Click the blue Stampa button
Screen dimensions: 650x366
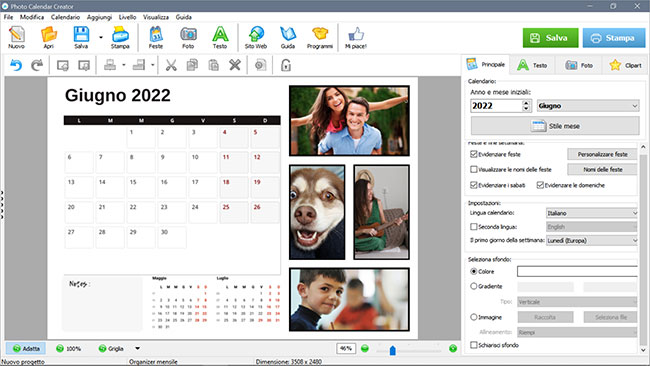click(614, 38)
